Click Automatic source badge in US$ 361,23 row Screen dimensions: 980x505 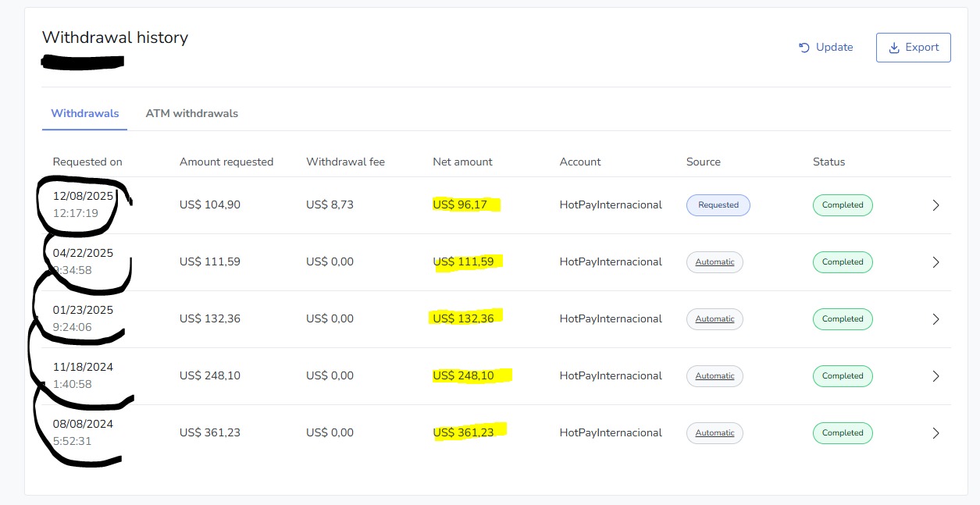[715, 433]
